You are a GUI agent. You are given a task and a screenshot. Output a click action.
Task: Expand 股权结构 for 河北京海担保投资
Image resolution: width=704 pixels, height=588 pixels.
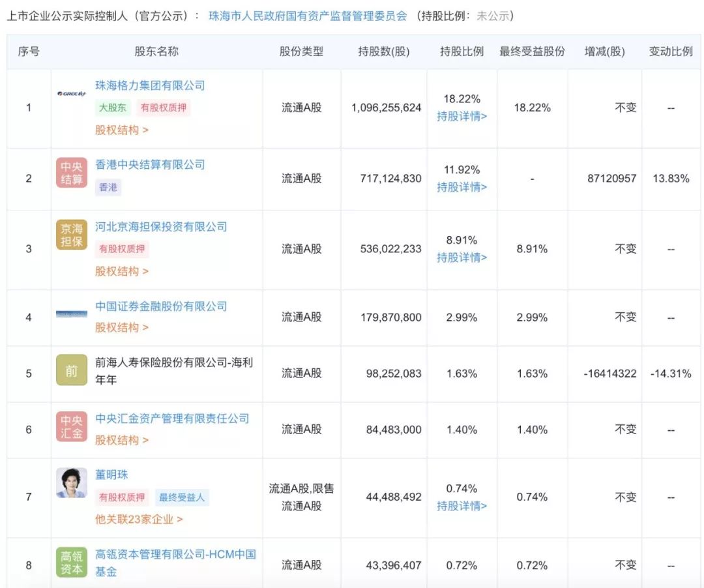click(122, 271)
